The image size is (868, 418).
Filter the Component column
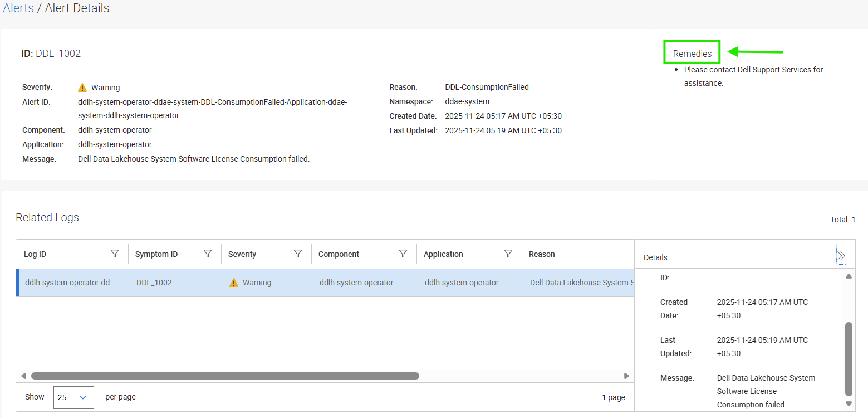coord(403,254)
